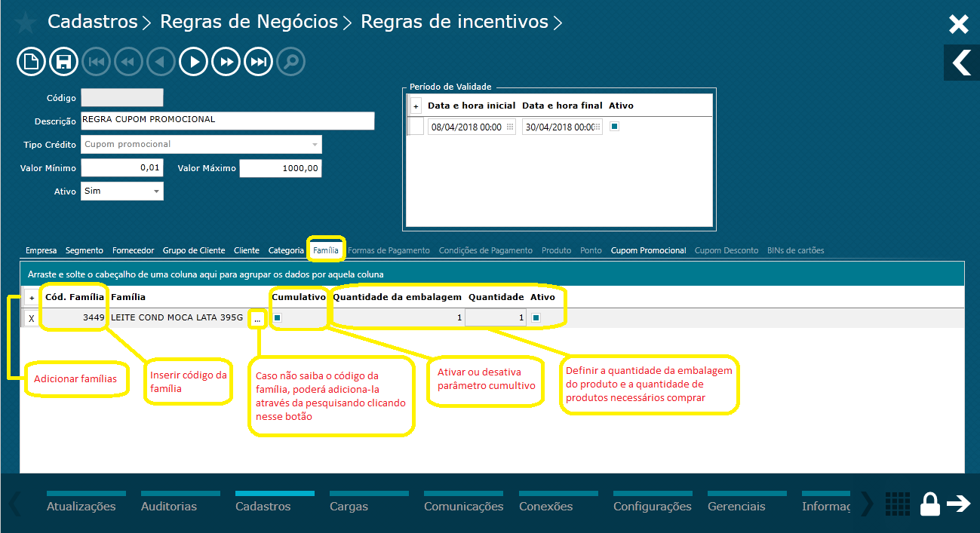Screen dimensions: 980x533
Task: Jump to the first record
Action: (x=96, y=61)
